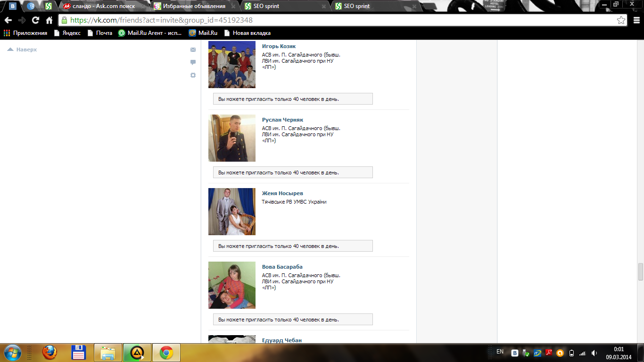
Task: Click Игорь Козик group photo thumbnail
Action: pos(232,65)
